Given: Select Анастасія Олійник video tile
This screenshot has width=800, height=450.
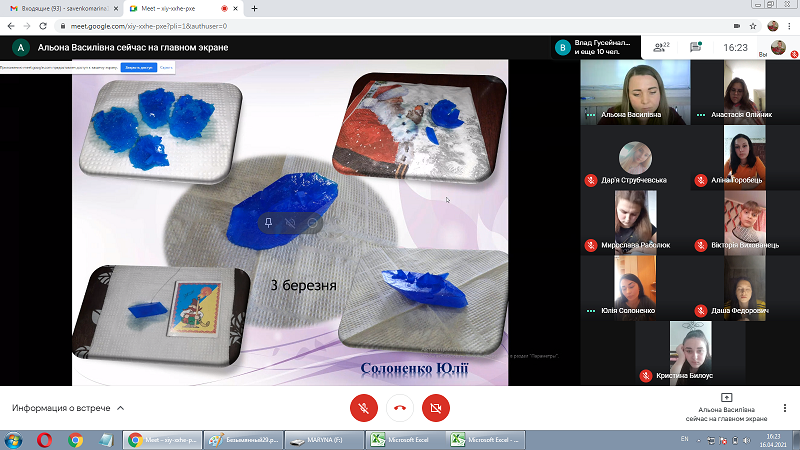Looking at the screenshot, I should 745,92.
